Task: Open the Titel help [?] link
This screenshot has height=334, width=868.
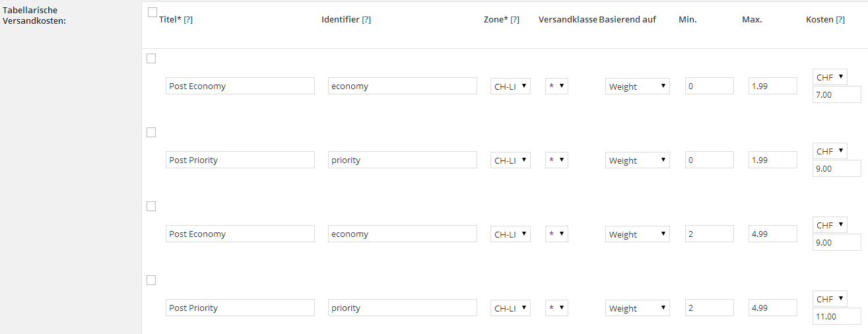Action: (188, 20)
